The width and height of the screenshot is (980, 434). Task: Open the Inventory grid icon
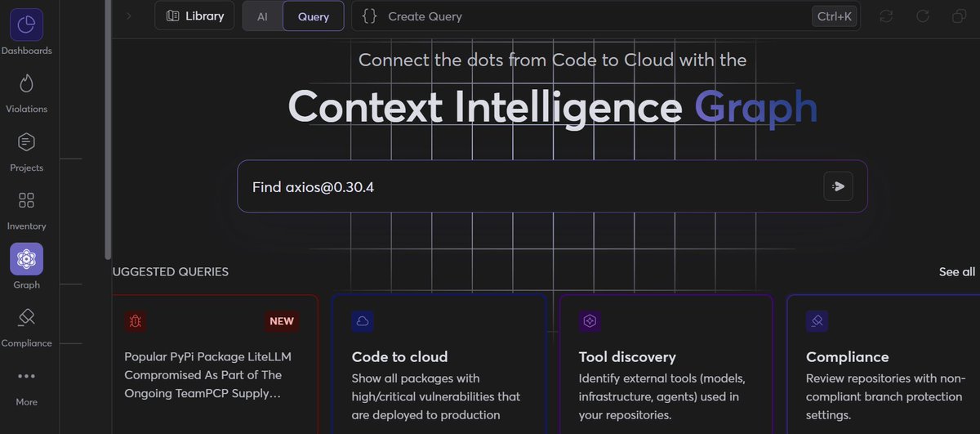26,200
